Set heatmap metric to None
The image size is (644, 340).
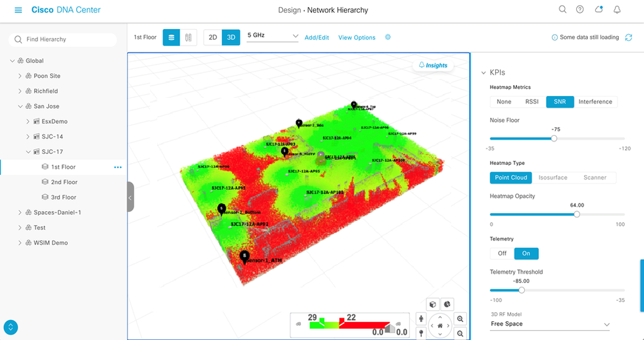tap(504, 102)
